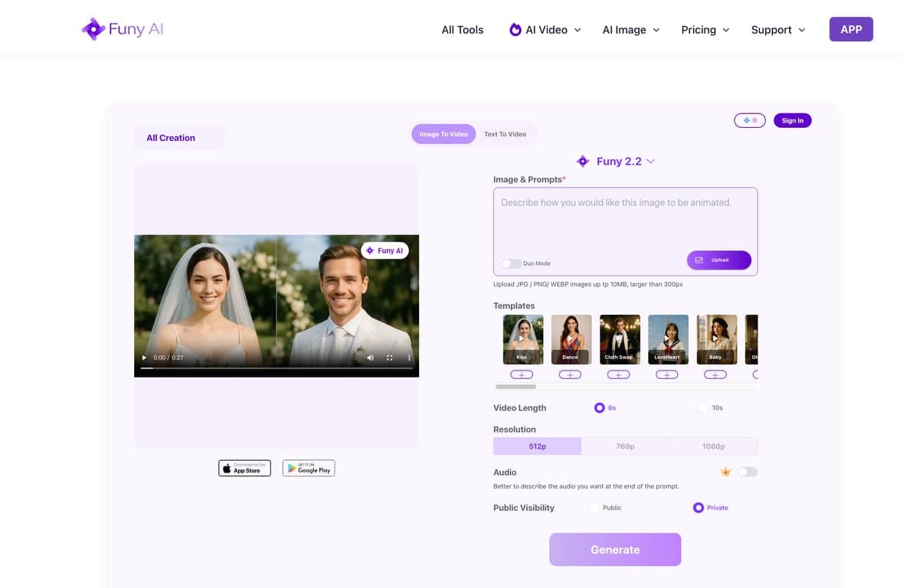Mute the video with speaker icon
The height and width of the screenshot is (588, 903).
click(370, 358)
